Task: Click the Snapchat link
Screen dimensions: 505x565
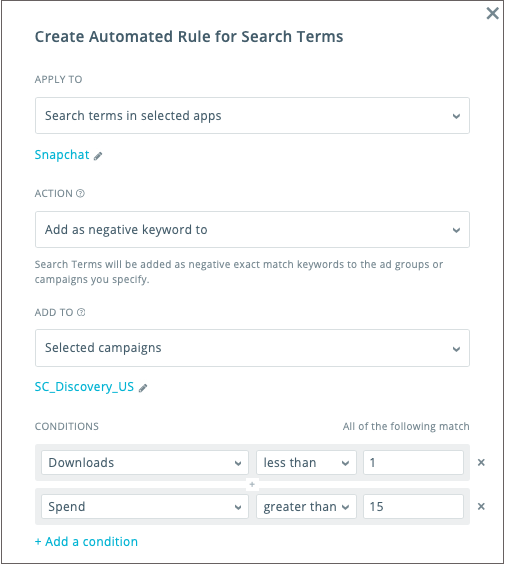Action: 62,155
